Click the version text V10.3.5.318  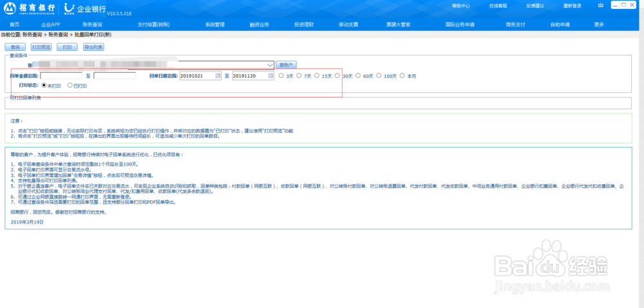[x=119, y=14]
